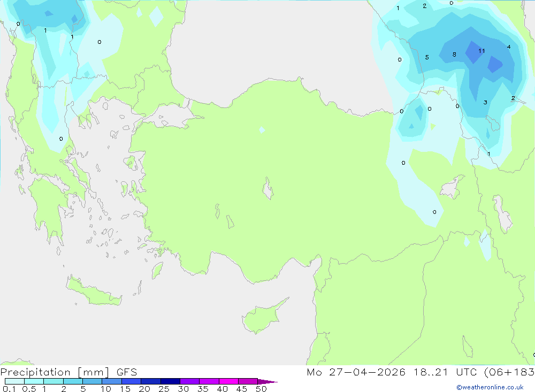Pick the 10–15 mm legend color box
535x392 pixels.
[112, 381]
